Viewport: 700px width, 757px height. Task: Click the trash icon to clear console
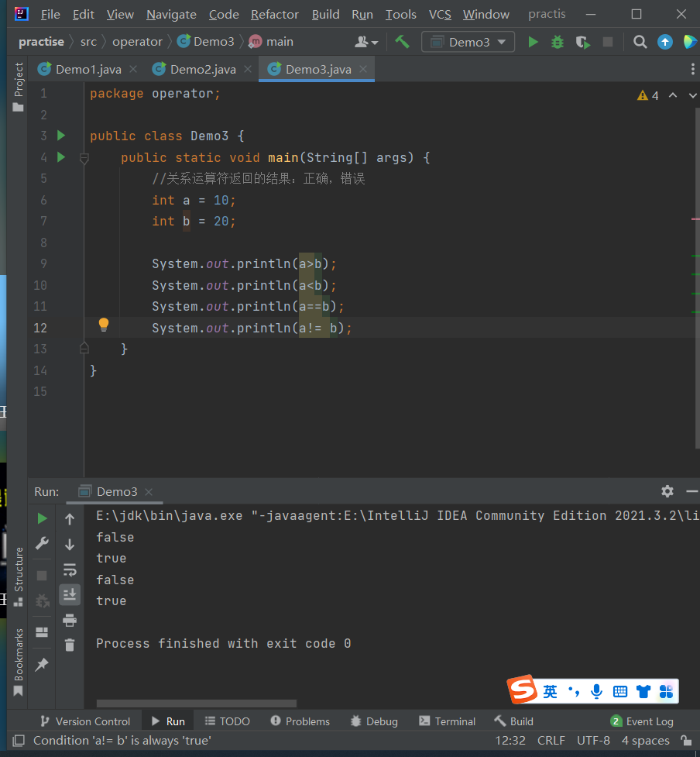[x=70, y=645]
